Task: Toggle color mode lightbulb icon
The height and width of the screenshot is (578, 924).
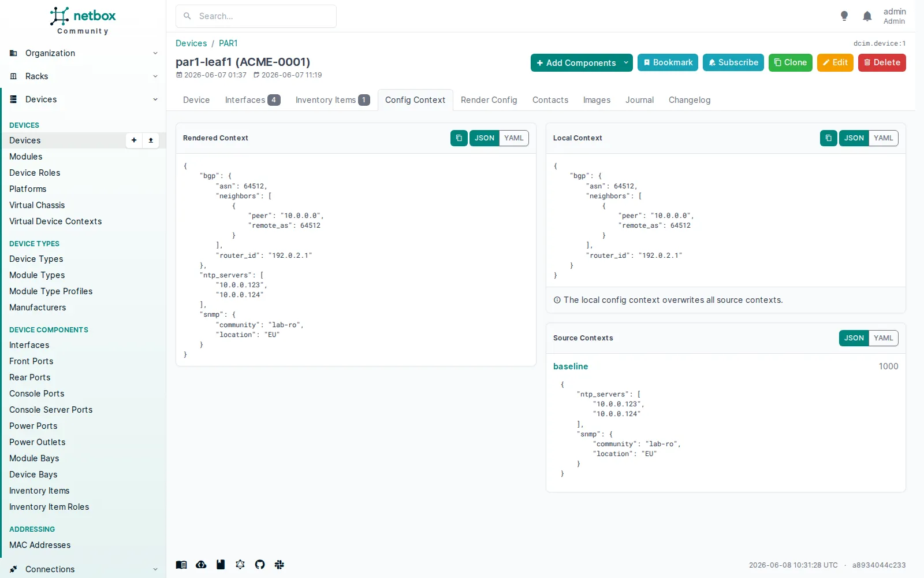Action: click(x=844, y=16)
